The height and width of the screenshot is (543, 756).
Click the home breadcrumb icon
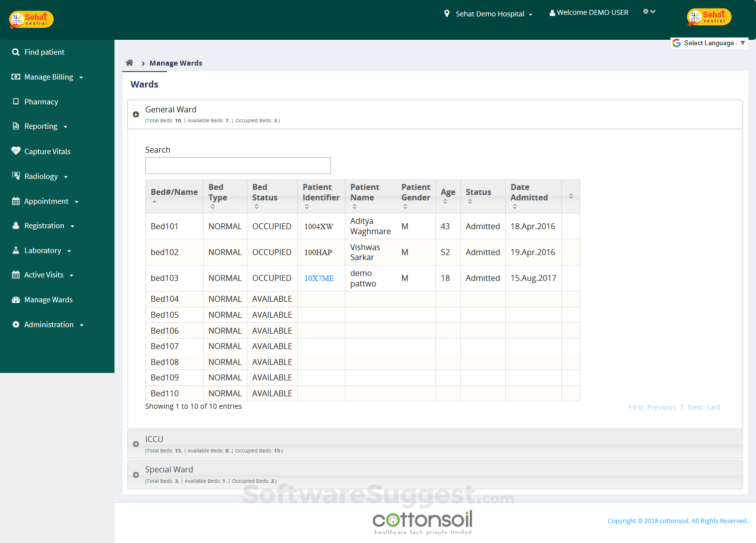point(129,63)
